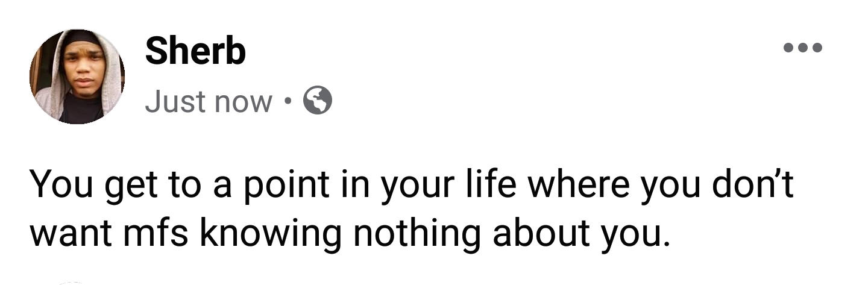Screen dimensions: 868x285
Task: Click the name Sherb
Action: pyautogui.click(x=195, y=52)
